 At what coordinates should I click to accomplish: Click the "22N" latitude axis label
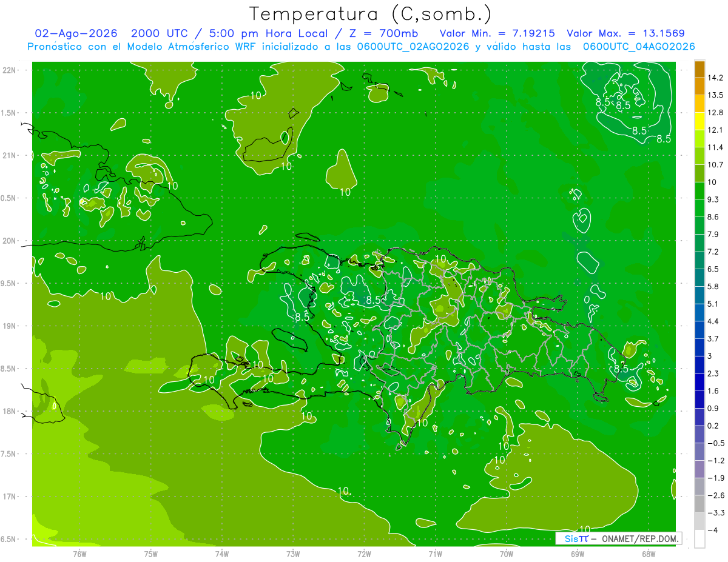tap(9, 70)
